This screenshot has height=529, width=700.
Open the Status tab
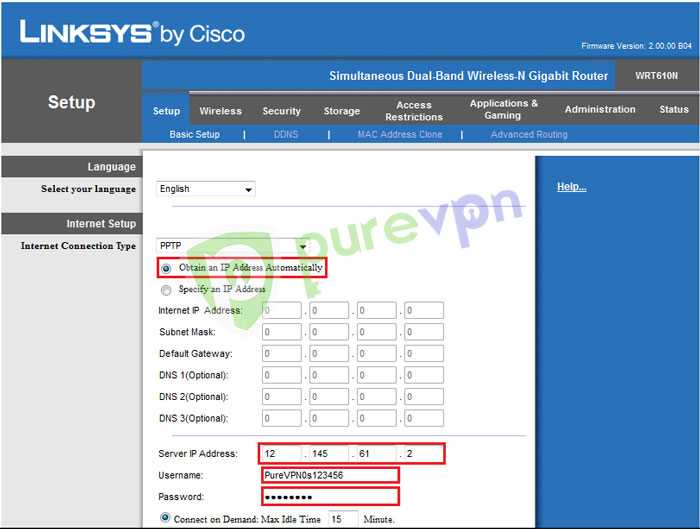click(x=674, y=109)
